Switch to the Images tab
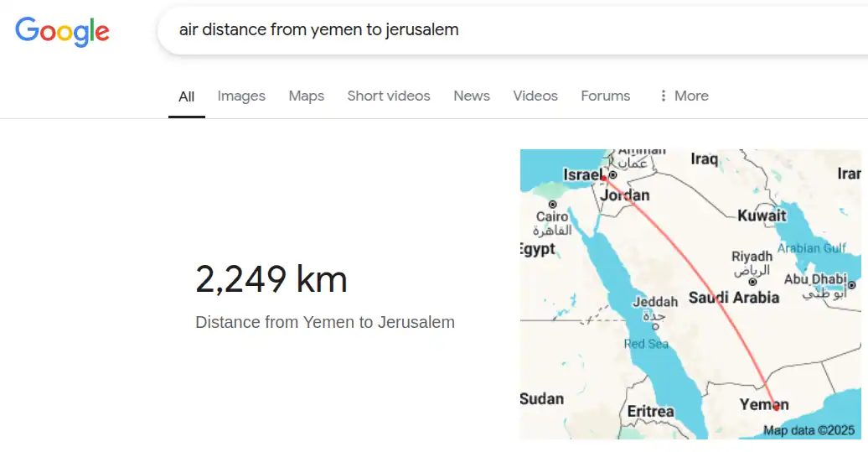The height and width of the screenshot is (452, 868). [x=241, y=96]
